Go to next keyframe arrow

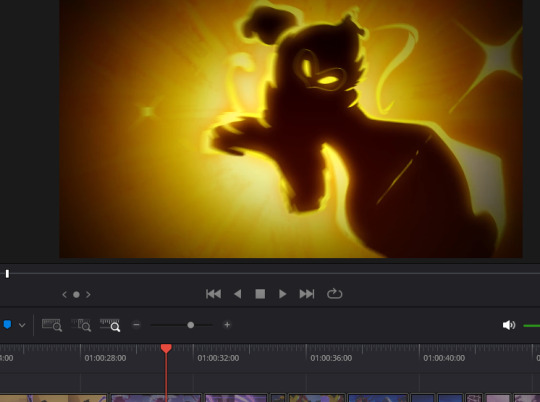click(x=88, y=295)
